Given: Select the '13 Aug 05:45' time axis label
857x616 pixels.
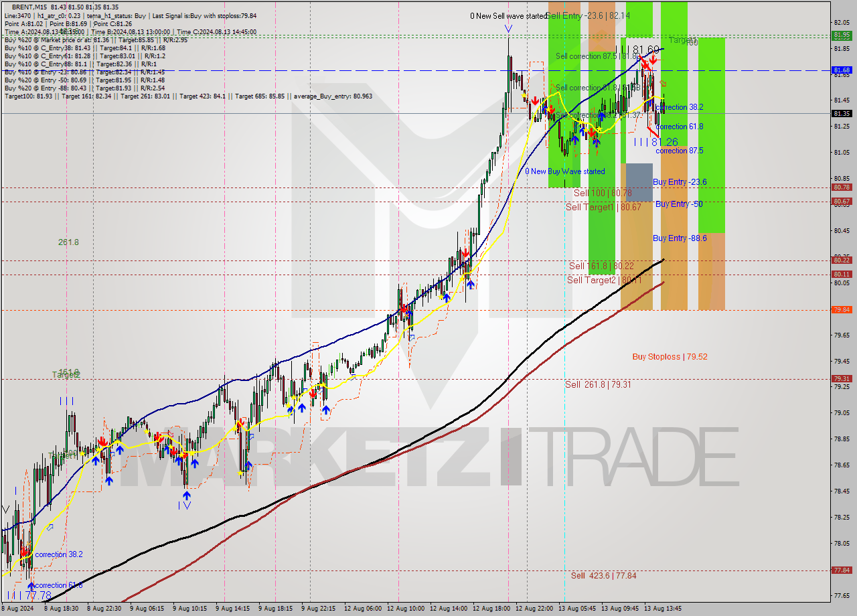Looking at the screenshot, I should [x=578, y=609].
